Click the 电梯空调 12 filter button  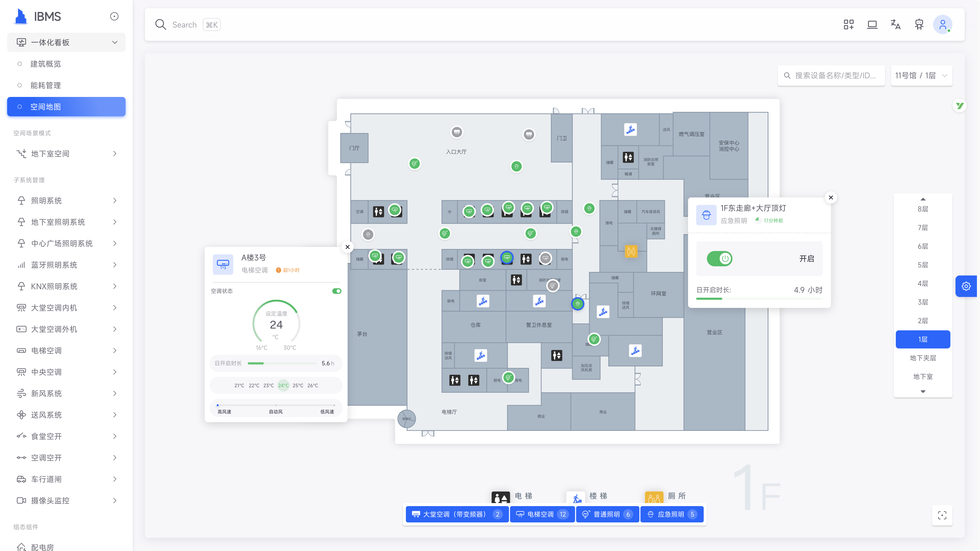[542, 514]
